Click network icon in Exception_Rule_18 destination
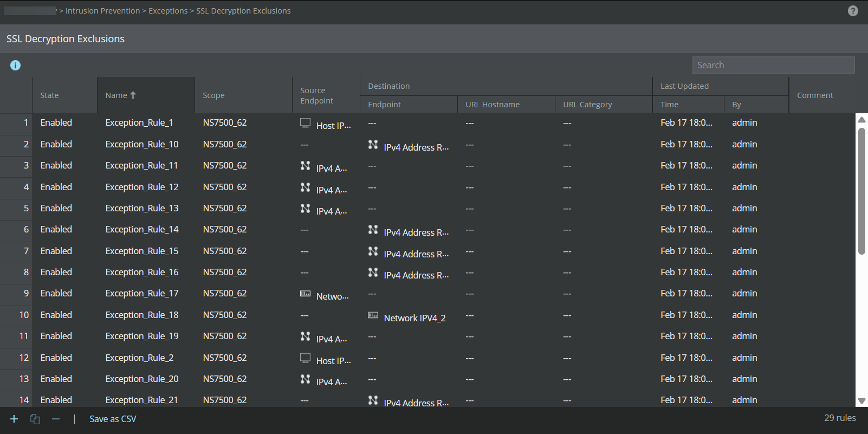Viewport: 868px width, 434px height. tap(373, 315)
